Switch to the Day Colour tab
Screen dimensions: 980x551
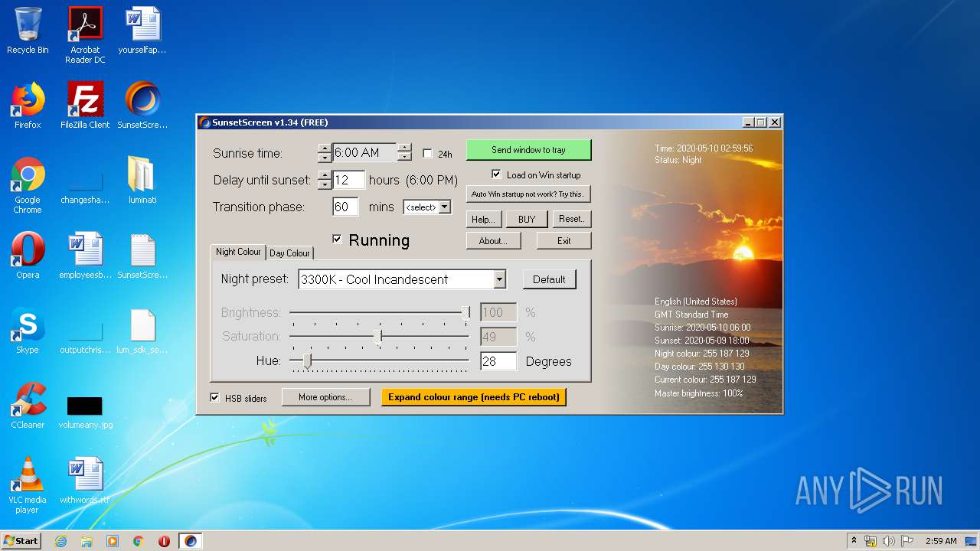pos(289,253)
